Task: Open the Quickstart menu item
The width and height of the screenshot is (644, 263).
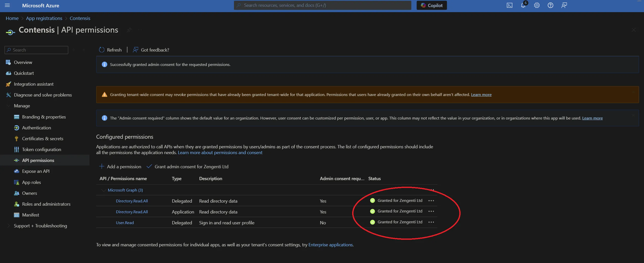Action: (x=24, y=73)
